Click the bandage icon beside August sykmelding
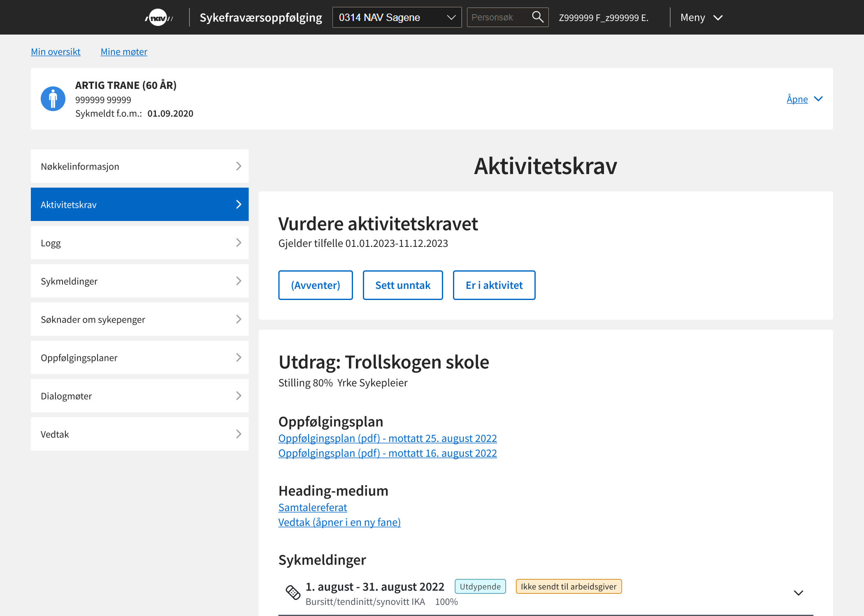Viewport: 864px width, 616px height. click(293, 593)
